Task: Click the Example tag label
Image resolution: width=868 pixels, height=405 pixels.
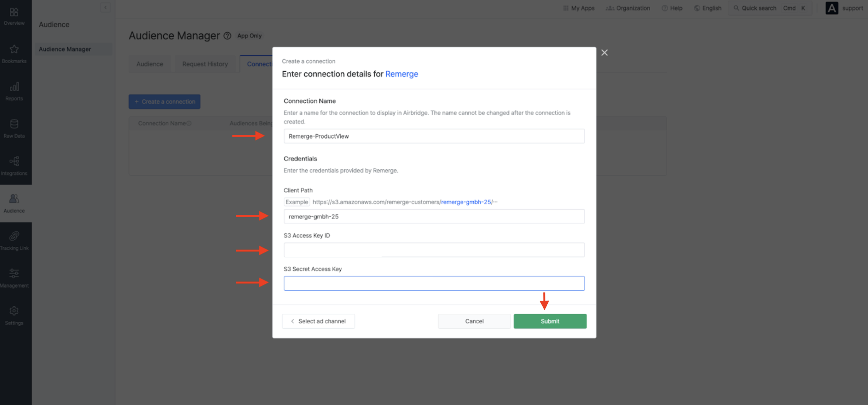Action: [297, 202]
